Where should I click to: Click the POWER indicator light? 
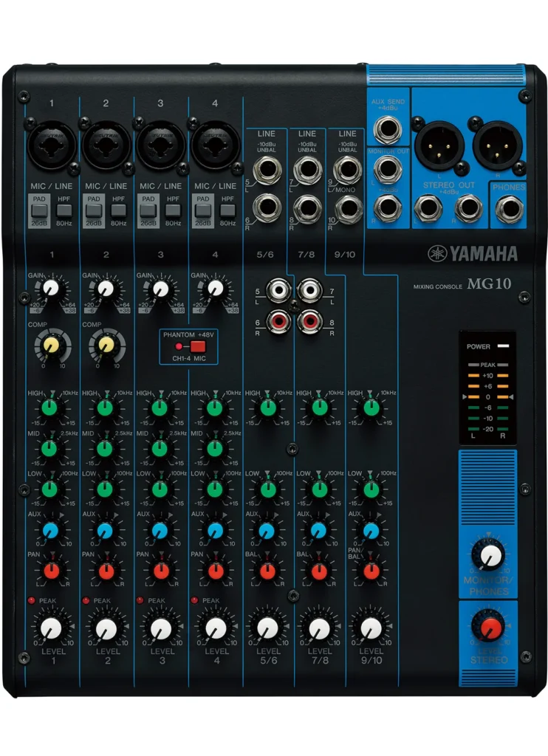pyautogui.click(x=503, y=346)
